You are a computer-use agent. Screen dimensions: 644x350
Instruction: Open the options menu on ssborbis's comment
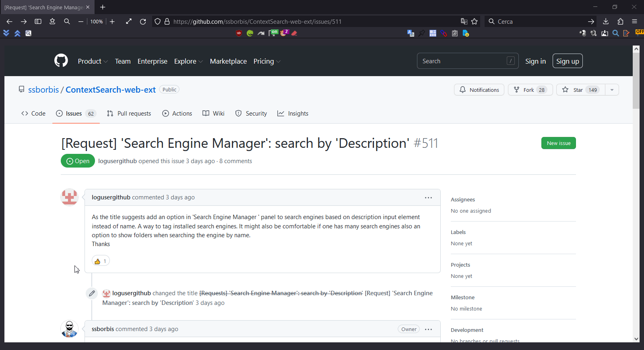428,329
